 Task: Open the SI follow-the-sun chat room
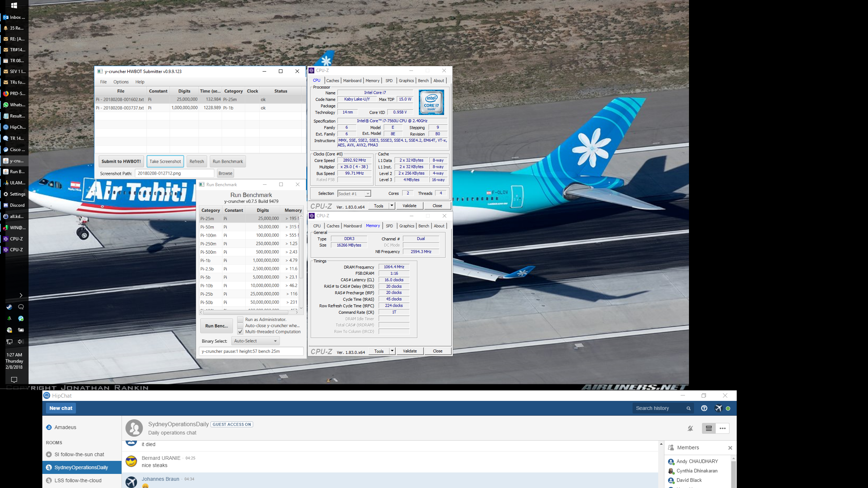[x=79, y=454]
